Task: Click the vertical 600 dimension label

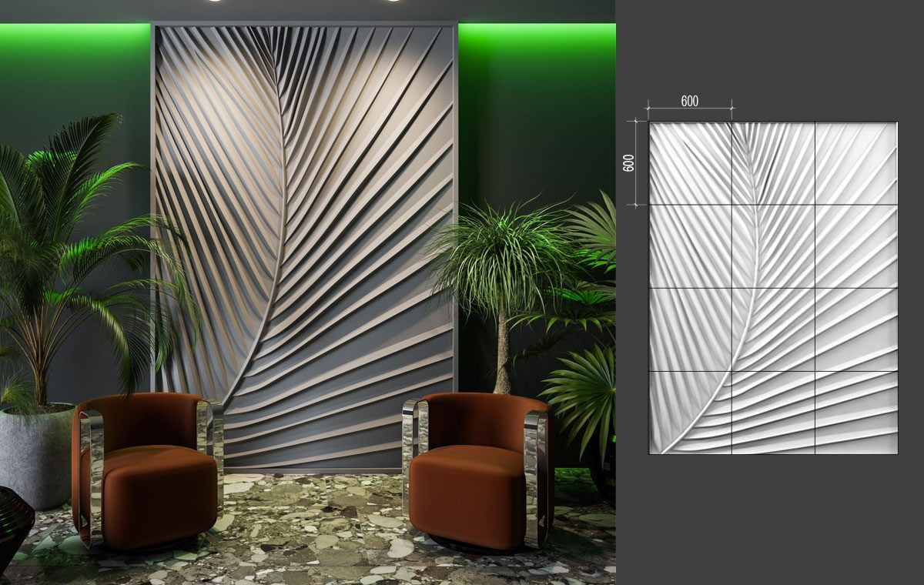Action: click(x=629, y=163)
